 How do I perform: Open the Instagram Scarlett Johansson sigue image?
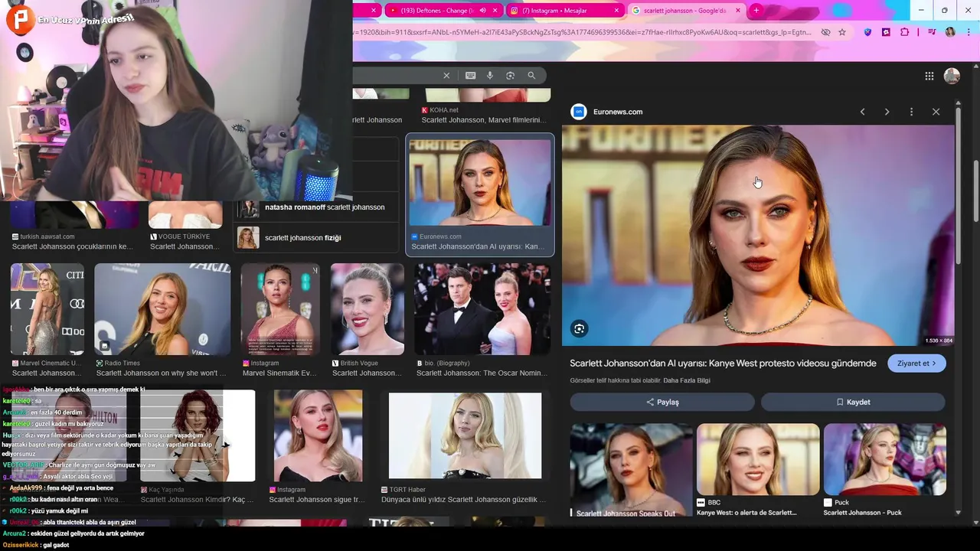(x=318, y=435)
